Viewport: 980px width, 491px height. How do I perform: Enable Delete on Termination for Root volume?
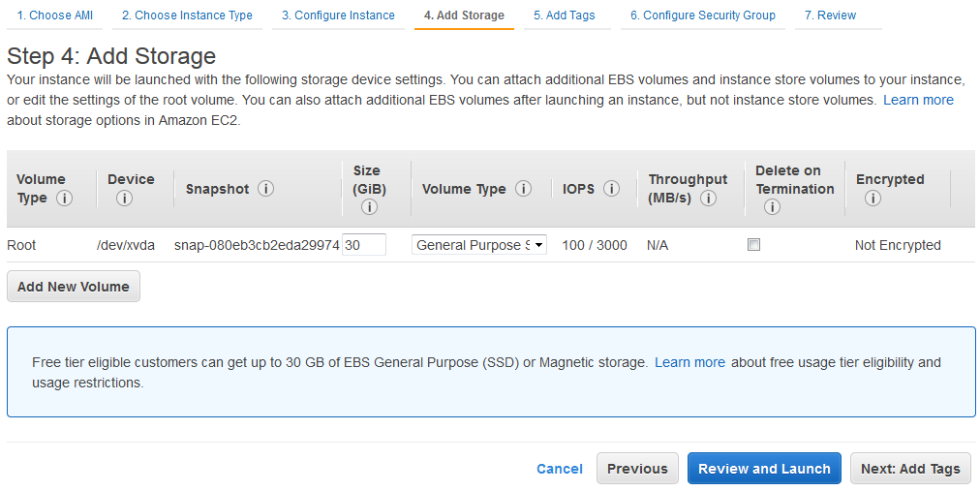[x=754, y=245]
